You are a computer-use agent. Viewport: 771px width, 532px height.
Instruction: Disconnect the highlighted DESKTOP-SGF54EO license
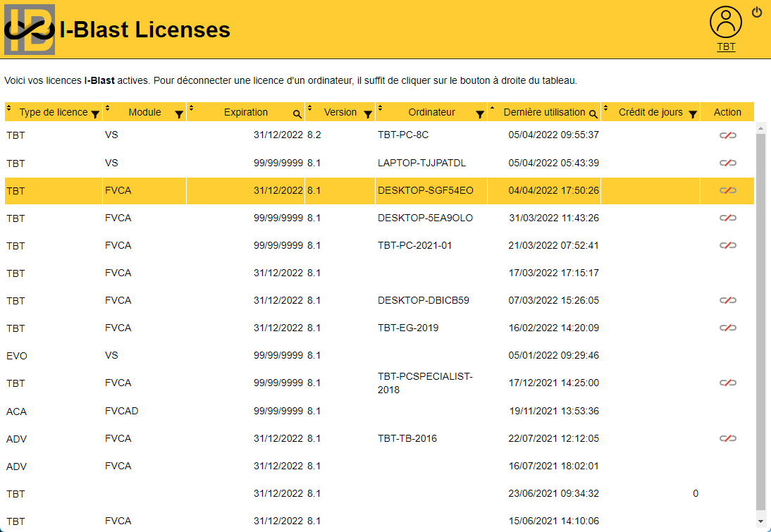click(x=727, y=190)
